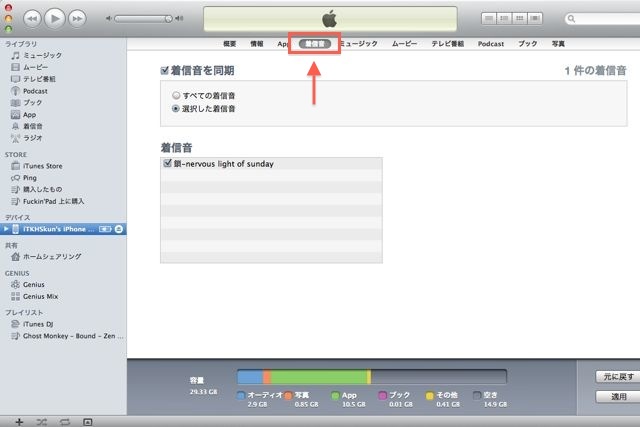Show artwork panel button in bottom bar
640x427 pixels.
tap(87, 422)
